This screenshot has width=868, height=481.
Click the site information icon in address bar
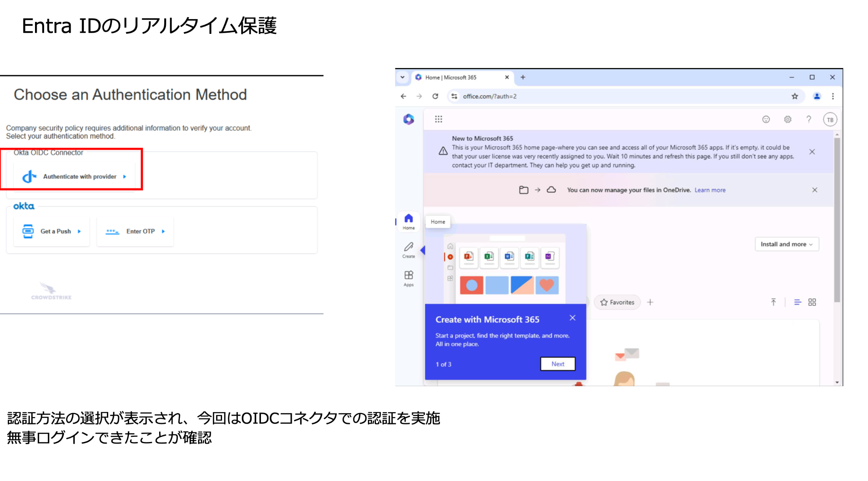click(x=454, y=96)
